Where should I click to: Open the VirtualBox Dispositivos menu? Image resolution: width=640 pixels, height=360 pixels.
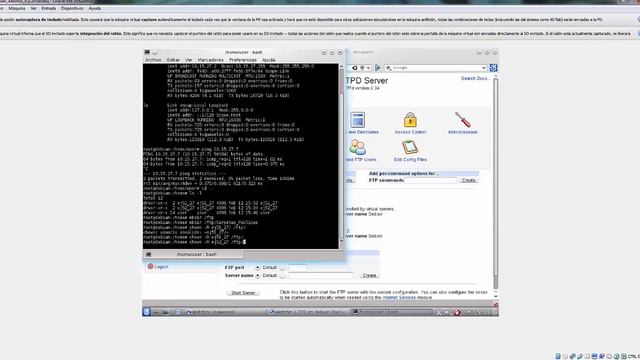[72, 8]
